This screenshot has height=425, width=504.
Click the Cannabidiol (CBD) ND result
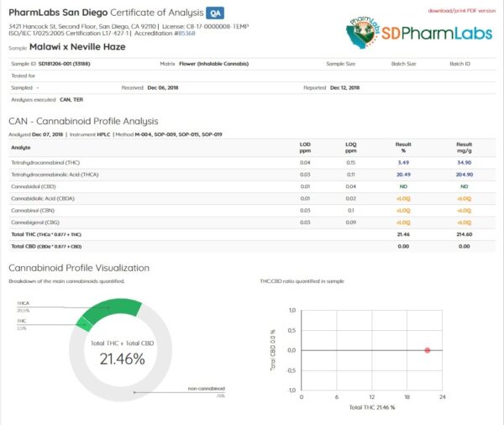coord(403,186)
